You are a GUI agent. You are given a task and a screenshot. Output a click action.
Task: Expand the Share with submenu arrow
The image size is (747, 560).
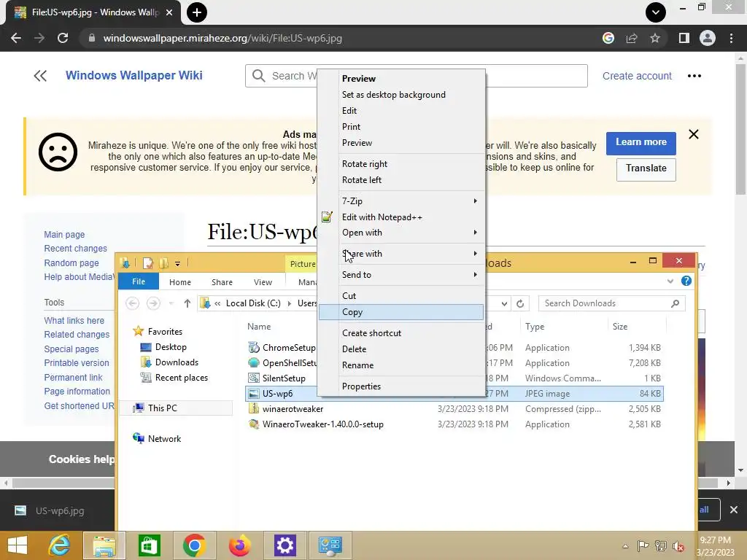coord(475,253)
